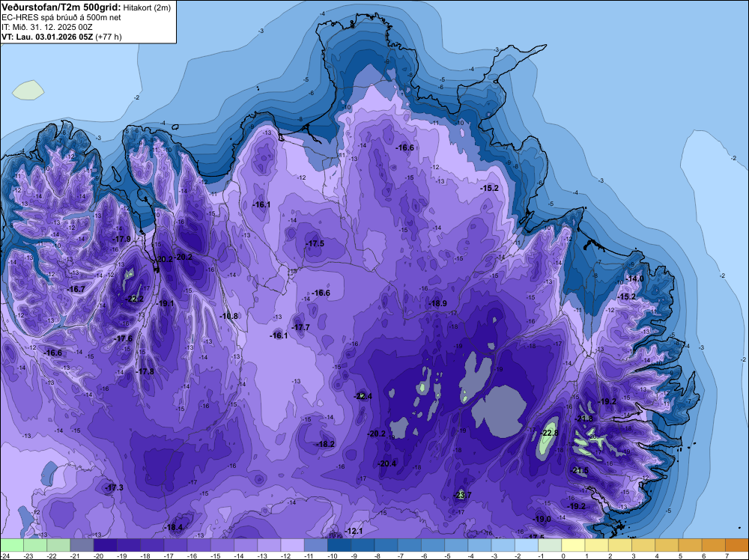Click the -19.0 temperature label
749x560 pixels.
click(x=542, y=519)
